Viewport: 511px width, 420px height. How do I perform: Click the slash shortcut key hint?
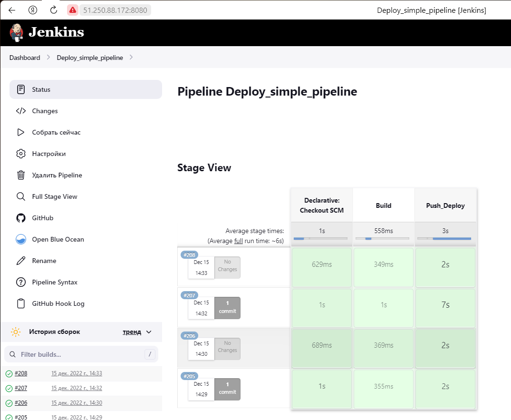click(x=150, y=354)
